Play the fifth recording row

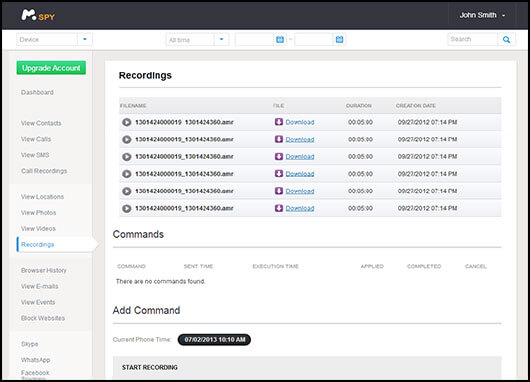[x=126, y=191]
